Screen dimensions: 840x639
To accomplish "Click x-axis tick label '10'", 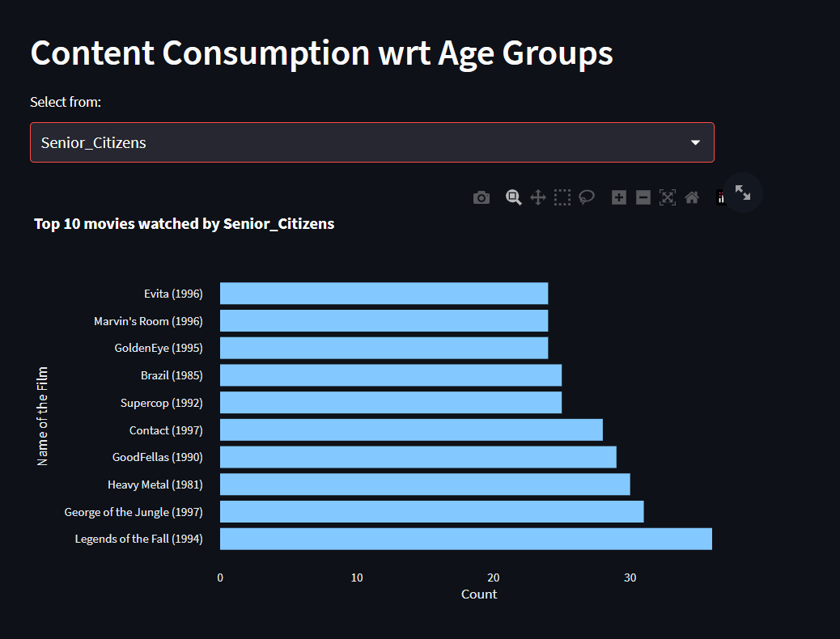I will pyautogui.click(x=357, y=578).
